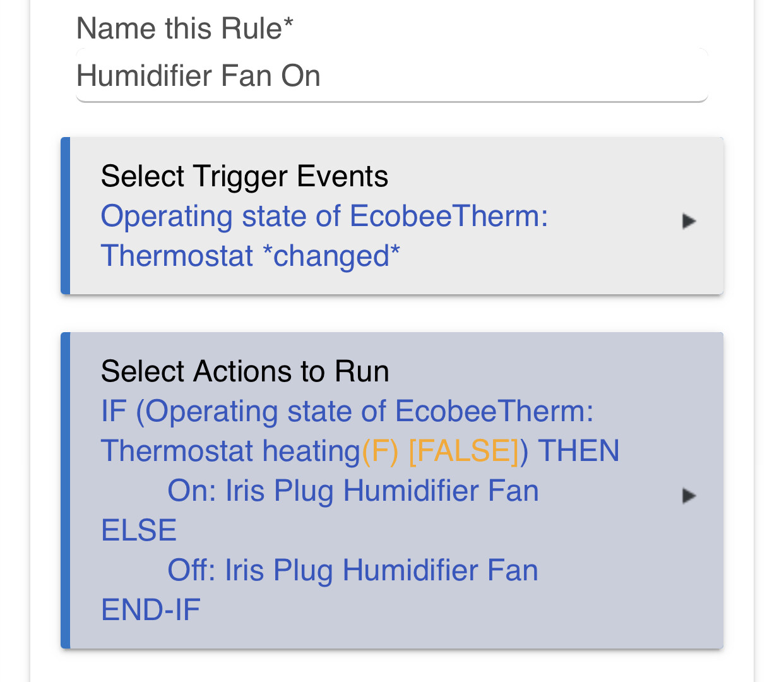Click the orange [FALSE] condition indicator
The image size is (784, 682).
[464, 451]
